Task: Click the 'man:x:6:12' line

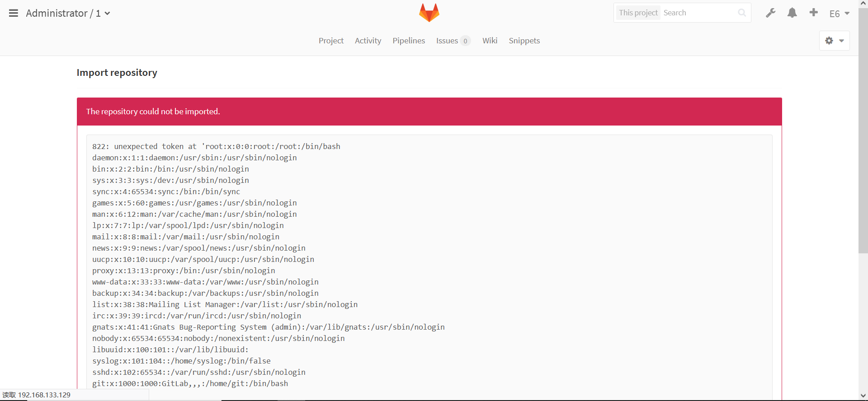Action: coord(194,214)
